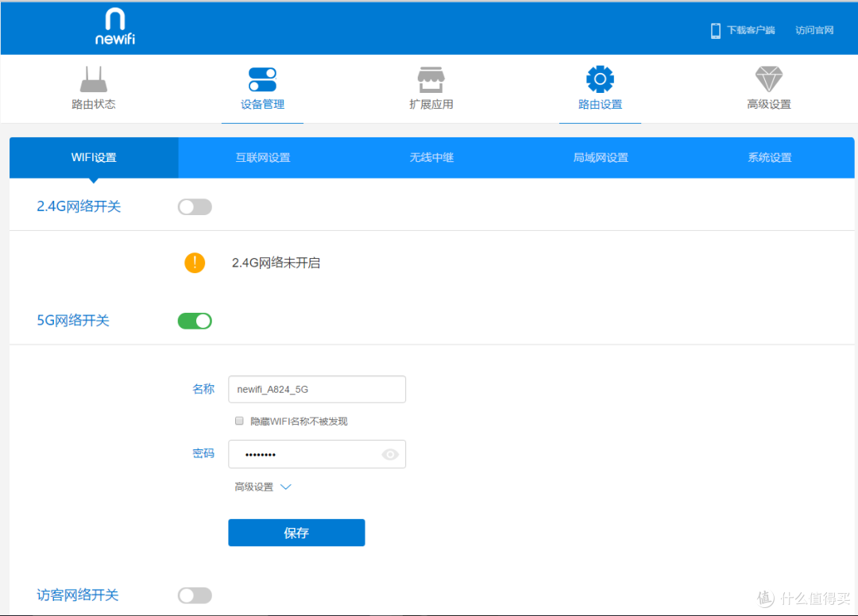Click the newifi logo in the header

click(114, 28)
